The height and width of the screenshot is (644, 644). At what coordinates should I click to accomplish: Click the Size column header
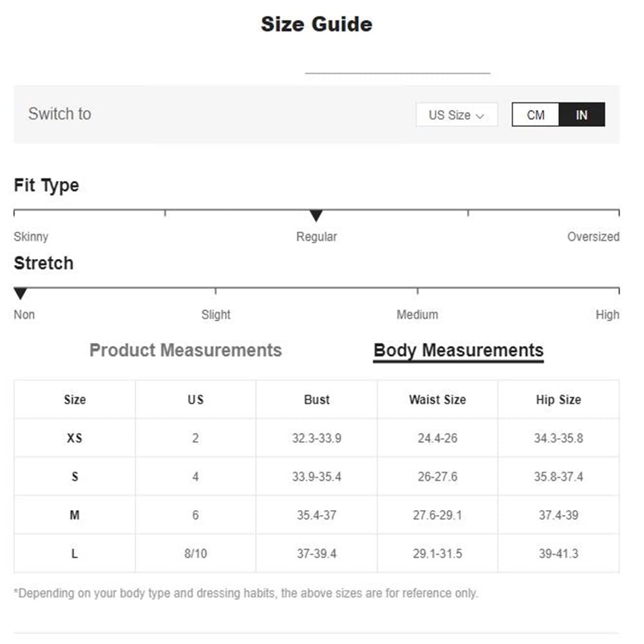(x=75, y=399)
